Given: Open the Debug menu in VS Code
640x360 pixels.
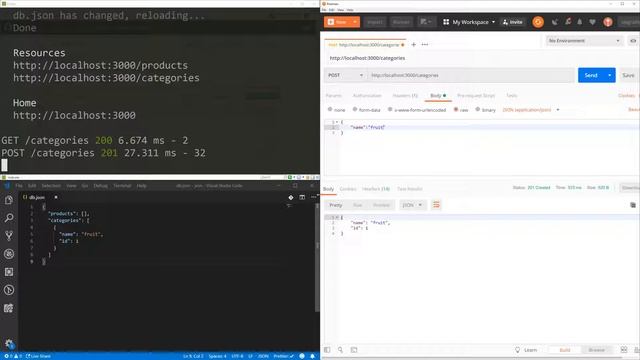Looking at the screenshot, I should click(100, 186).
